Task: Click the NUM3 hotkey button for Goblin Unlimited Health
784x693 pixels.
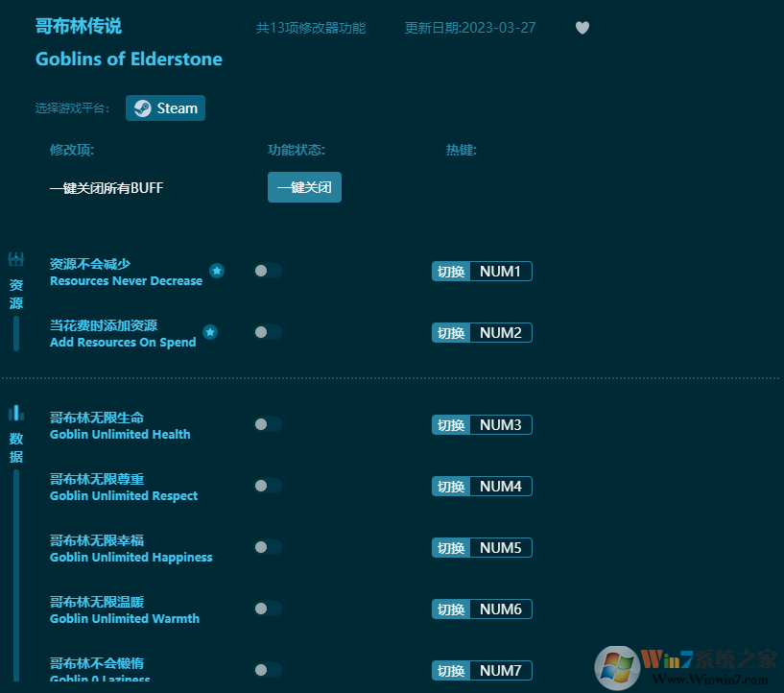Action: (x=482, y=424)
